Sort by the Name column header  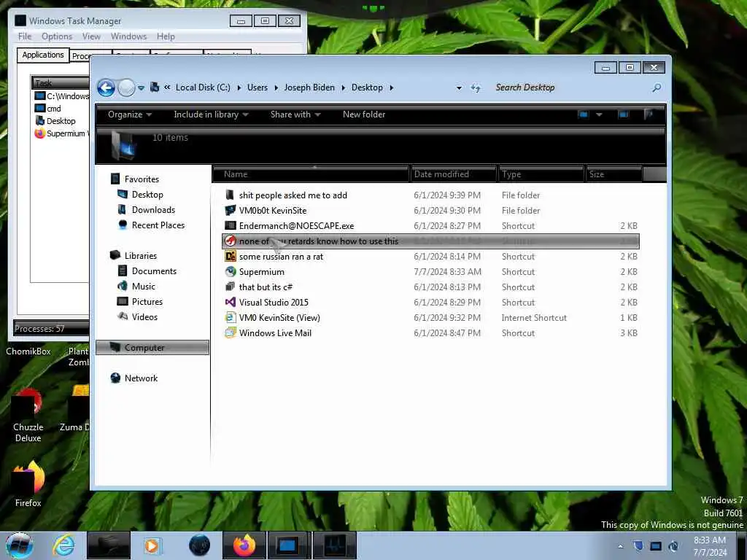point(311,174)
